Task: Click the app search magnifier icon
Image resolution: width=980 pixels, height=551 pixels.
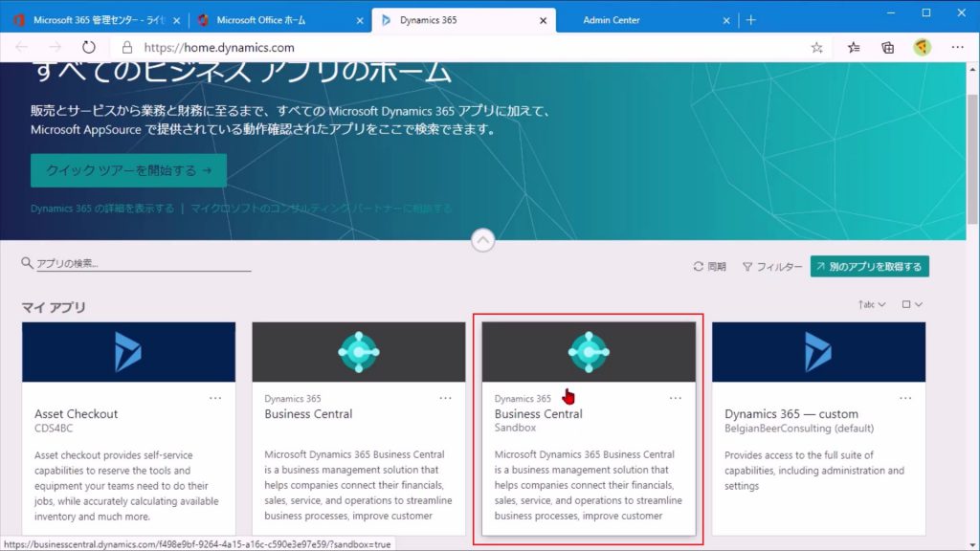Action: [x=27, y=263]
